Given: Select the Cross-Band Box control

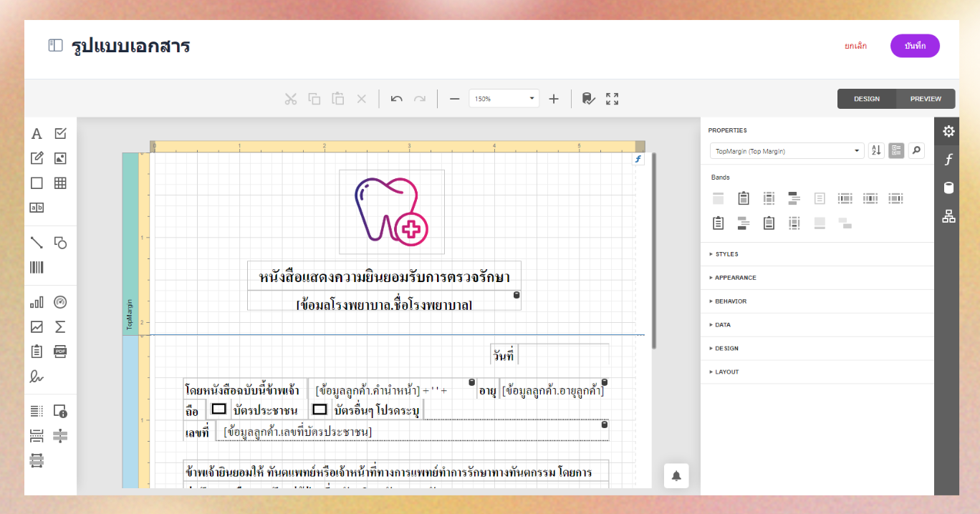Looking at the screenshot, I should (37, 460).
